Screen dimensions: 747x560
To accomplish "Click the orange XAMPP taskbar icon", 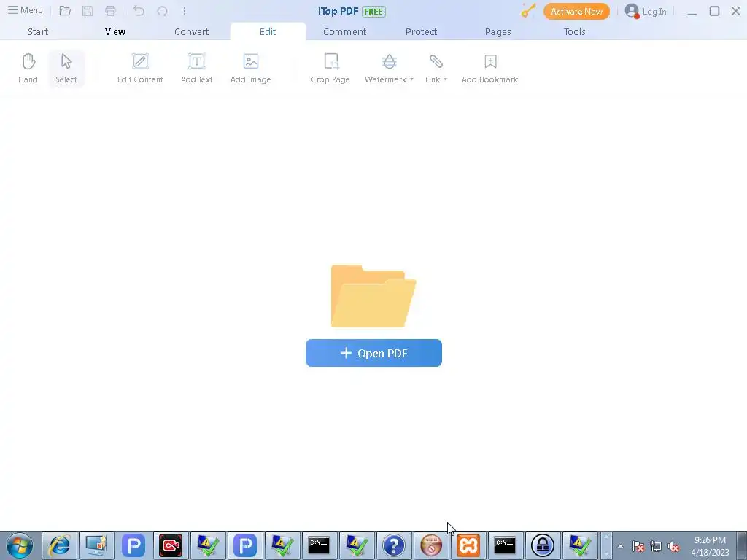I will coord(468,545).
